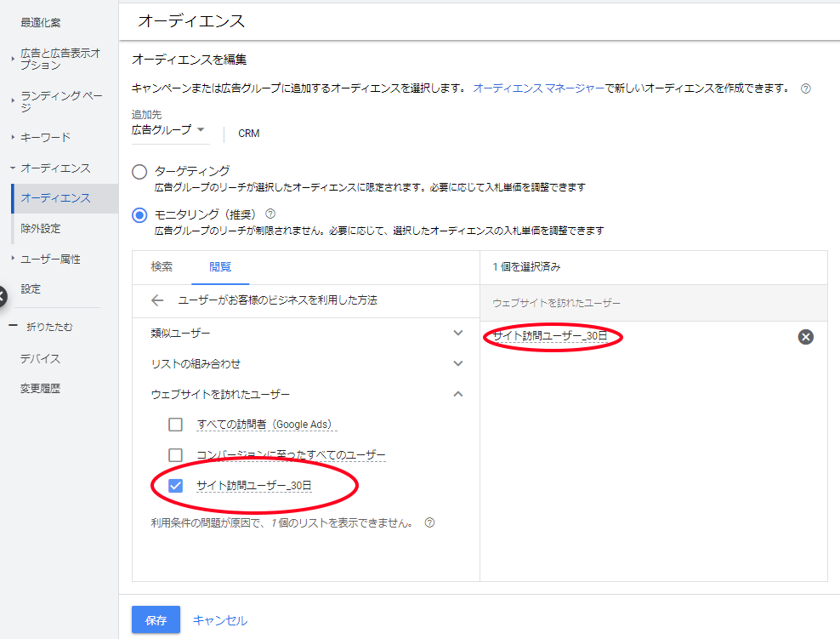Image resolution: width=840 pixels, height=639 pixels.
Task: Open 除外設定 in the sidebar
Action: click(41, 229)
